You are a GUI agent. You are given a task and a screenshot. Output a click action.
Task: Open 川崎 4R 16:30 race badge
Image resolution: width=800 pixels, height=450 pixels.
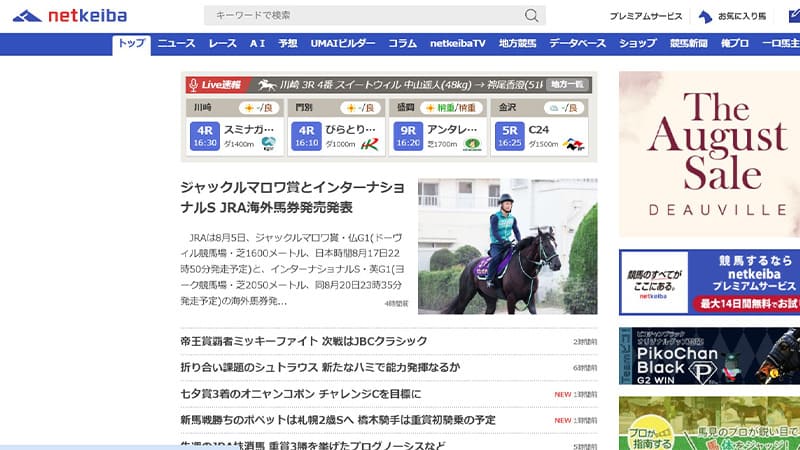click(x=205, y=136)
